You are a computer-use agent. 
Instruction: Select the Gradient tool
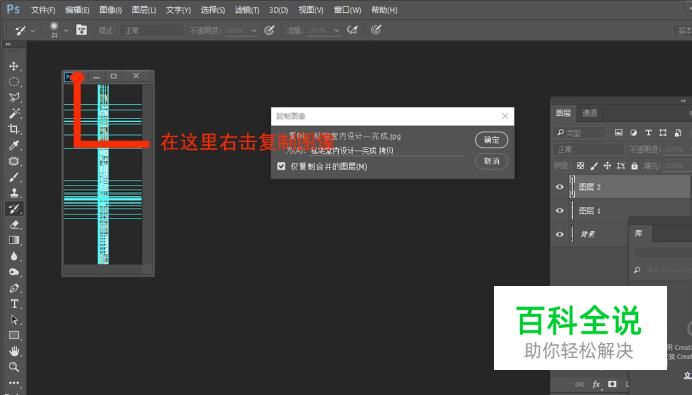(14, 240)
